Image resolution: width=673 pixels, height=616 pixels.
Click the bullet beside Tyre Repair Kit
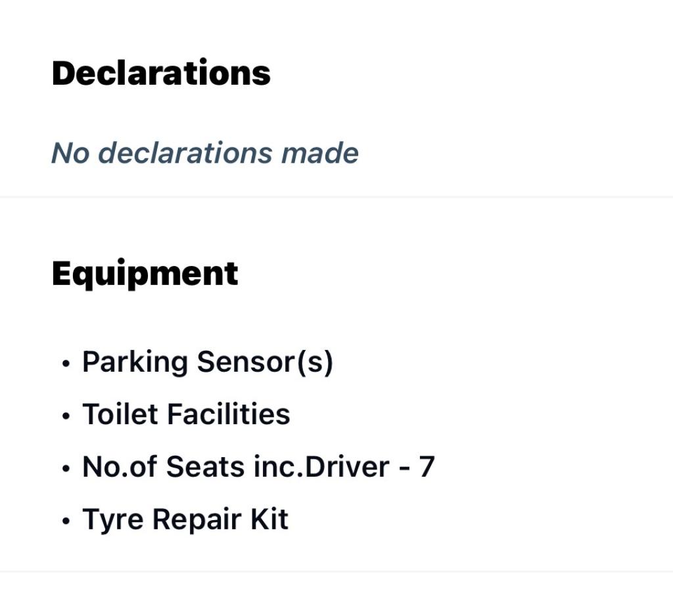65,521
